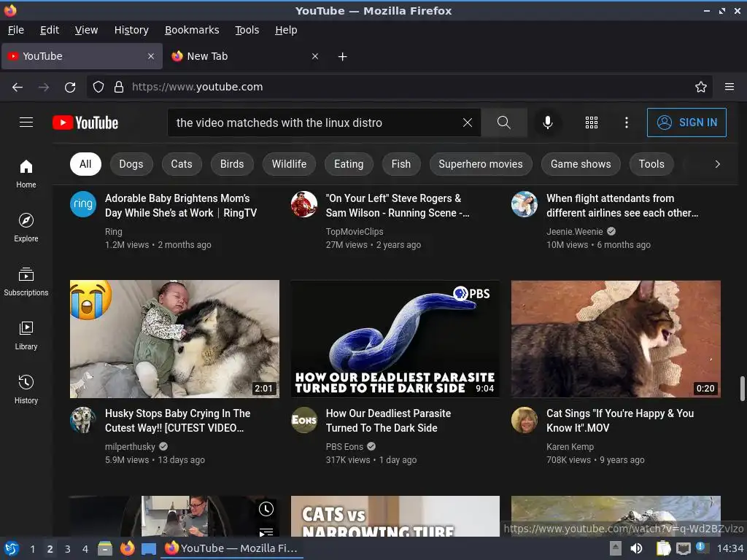Open Firefox application menu

tap(729, 87)
